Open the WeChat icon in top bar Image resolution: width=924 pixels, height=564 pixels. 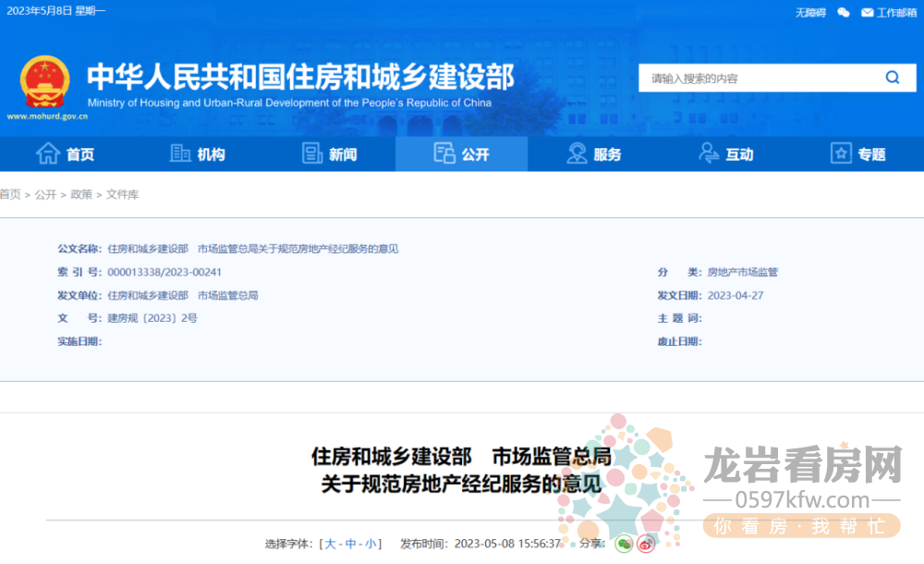click(844, 12)
